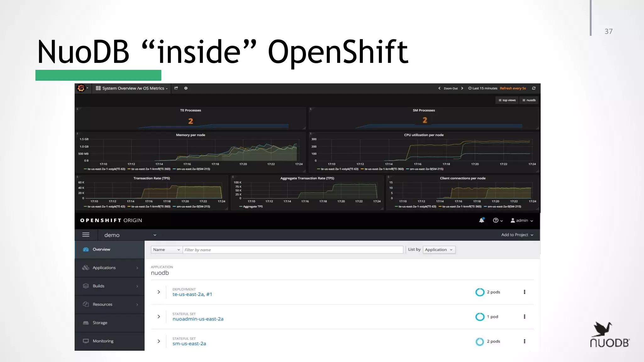Open the admin user menu
Viewport: 644px width, 362px height.
click(x=522, y=221)
